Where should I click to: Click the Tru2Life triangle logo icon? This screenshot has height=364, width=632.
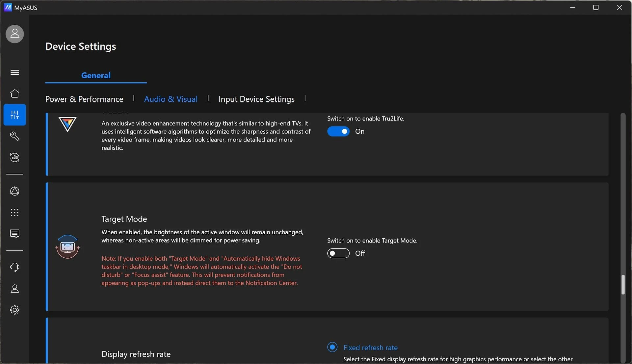(67, 124)
